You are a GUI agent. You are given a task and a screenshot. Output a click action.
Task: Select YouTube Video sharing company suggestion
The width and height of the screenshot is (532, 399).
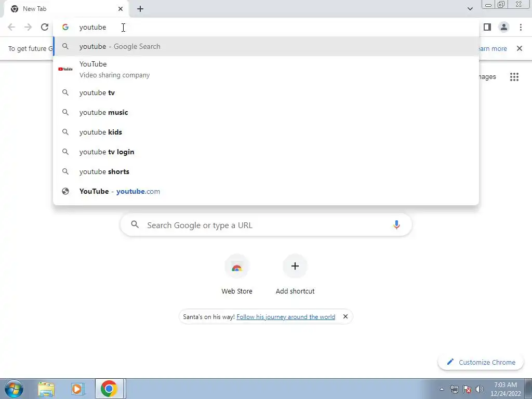[266, 69]
